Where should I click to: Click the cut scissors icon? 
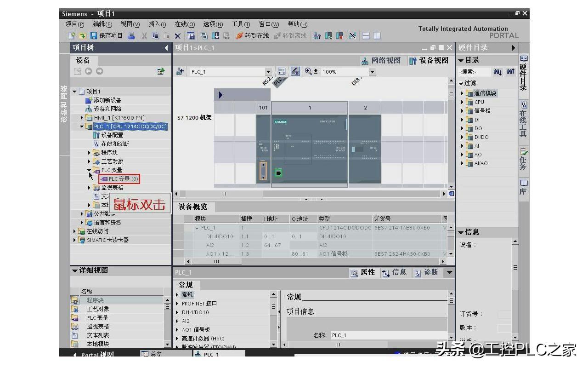144,36
